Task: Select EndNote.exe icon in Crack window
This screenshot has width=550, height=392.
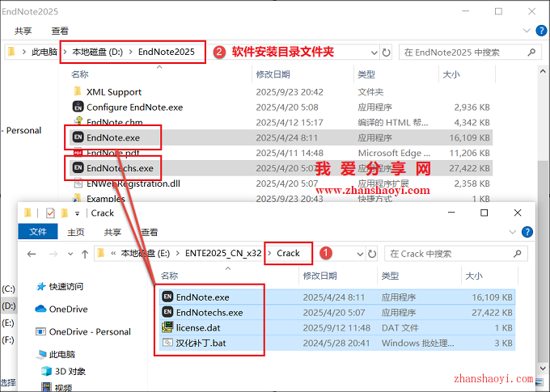Action: pyautogui.click(x=167, y=297)
